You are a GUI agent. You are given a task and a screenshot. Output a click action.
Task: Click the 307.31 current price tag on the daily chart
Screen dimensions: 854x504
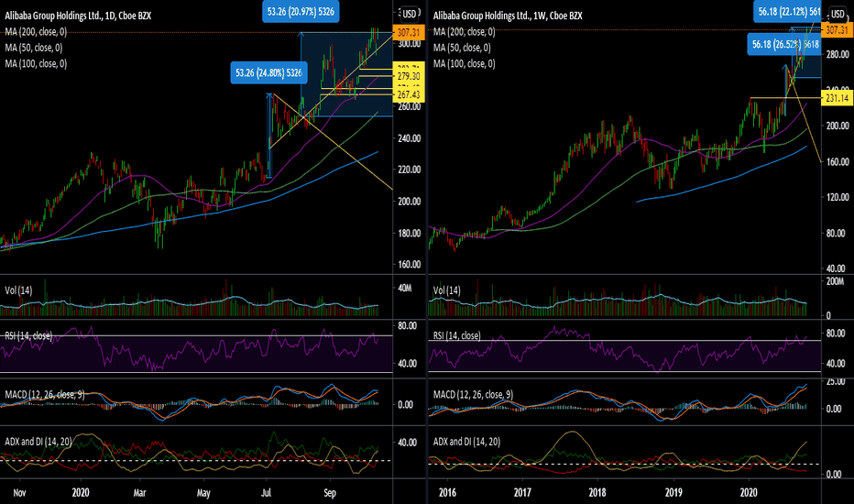408,33
